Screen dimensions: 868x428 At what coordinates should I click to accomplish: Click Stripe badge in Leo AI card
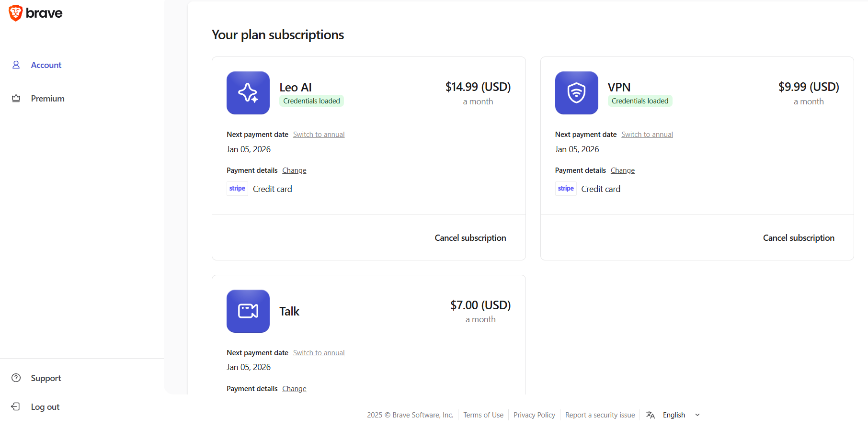click(237, 189)
